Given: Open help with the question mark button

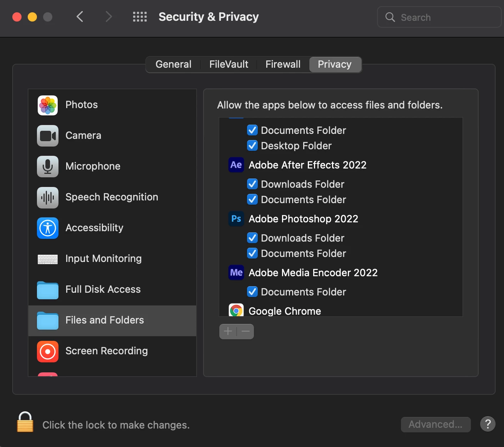Looking at the screenshot, I should click(x=487, y=424).
